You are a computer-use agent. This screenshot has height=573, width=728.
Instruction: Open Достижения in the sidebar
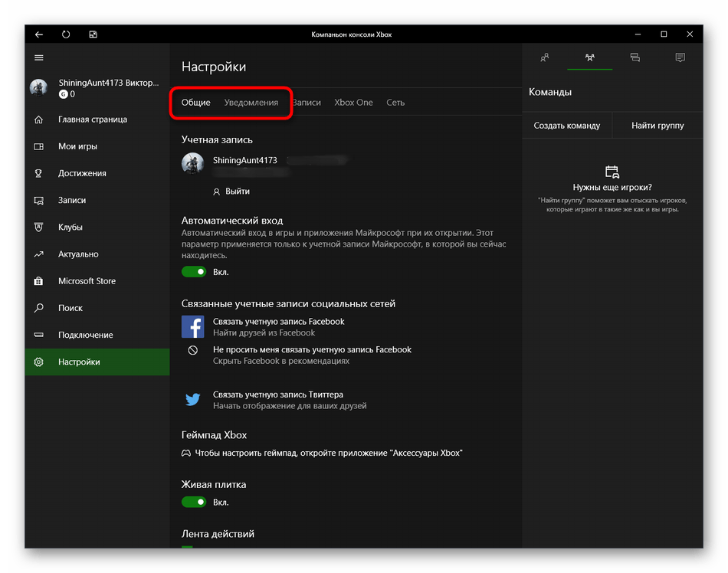pos(97,174)
